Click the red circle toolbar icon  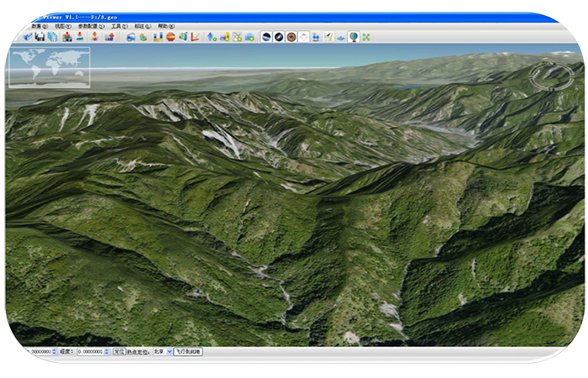click(170, 37)
